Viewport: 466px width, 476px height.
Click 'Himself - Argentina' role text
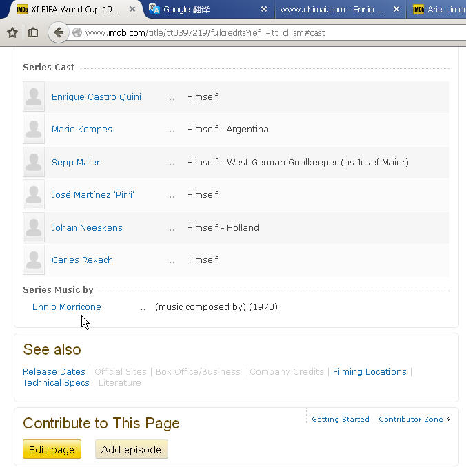pos(227,130)
